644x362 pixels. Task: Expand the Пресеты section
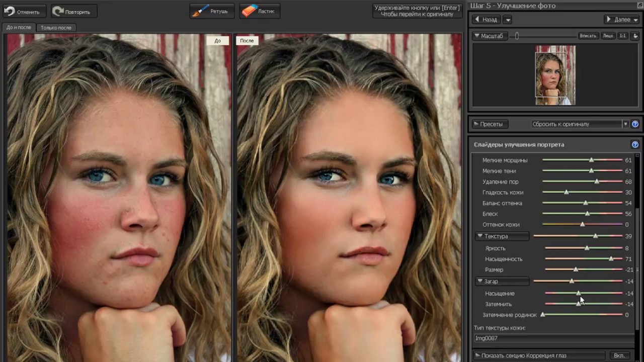click(490, 124)
